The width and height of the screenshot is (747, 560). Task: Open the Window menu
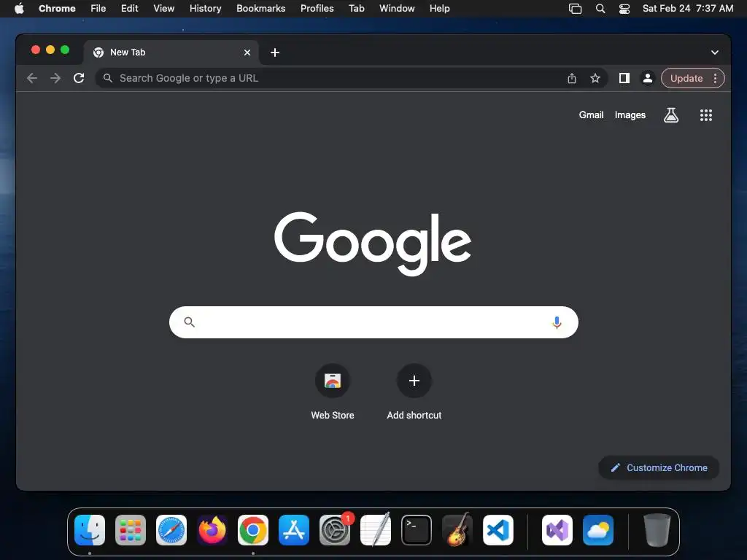click(x=397, y=8)
